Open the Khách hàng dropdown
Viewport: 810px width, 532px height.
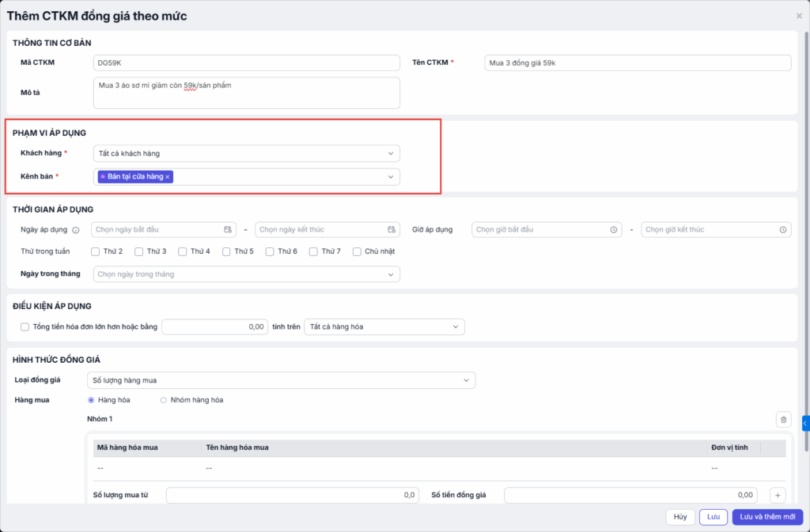pyautogui.click(x=246, y=153)
